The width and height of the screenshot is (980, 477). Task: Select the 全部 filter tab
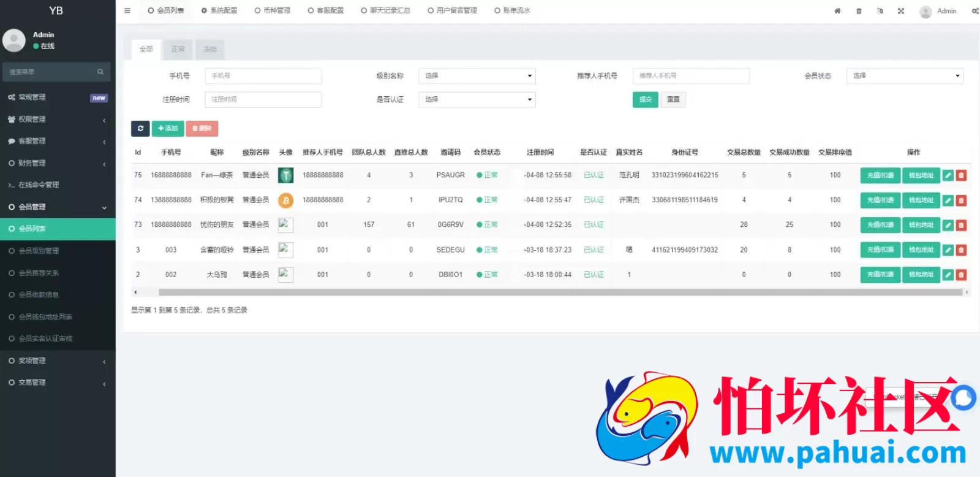tap(146, 49)
